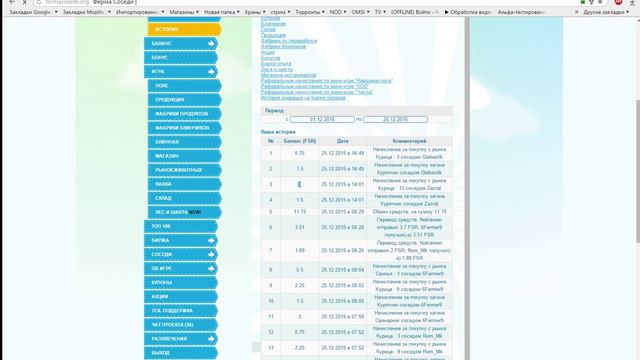This screenshot has width=640, height=360.
Task: Expand the РАЗВЛЕЧЕНИЯ menu arrow
Action: coord(211,339)
